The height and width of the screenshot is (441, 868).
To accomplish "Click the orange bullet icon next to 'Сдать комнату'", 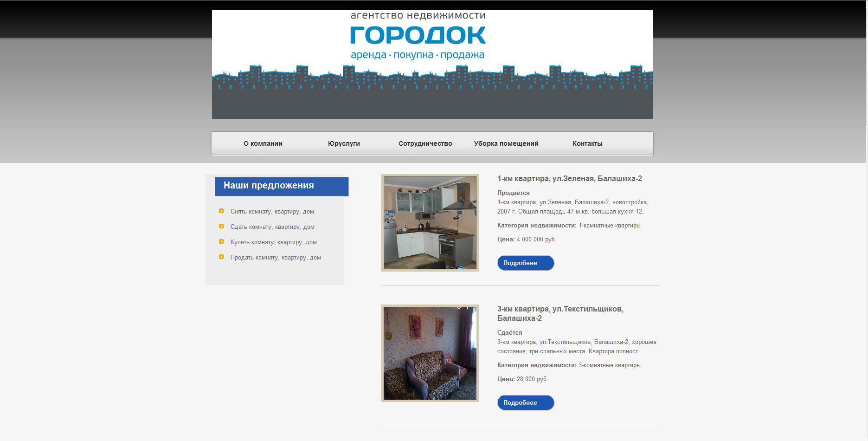I will tap(221, 226).
